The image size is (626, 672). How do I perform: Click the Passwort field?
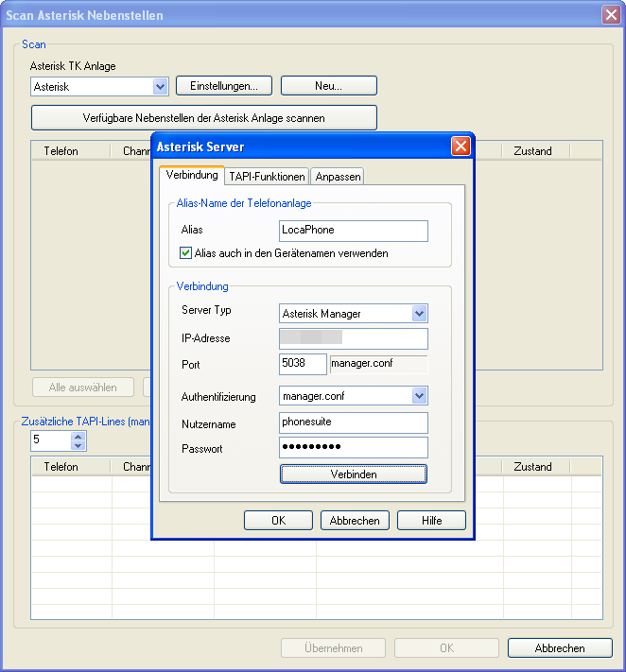pyautogui.click(x=354, y=448)
